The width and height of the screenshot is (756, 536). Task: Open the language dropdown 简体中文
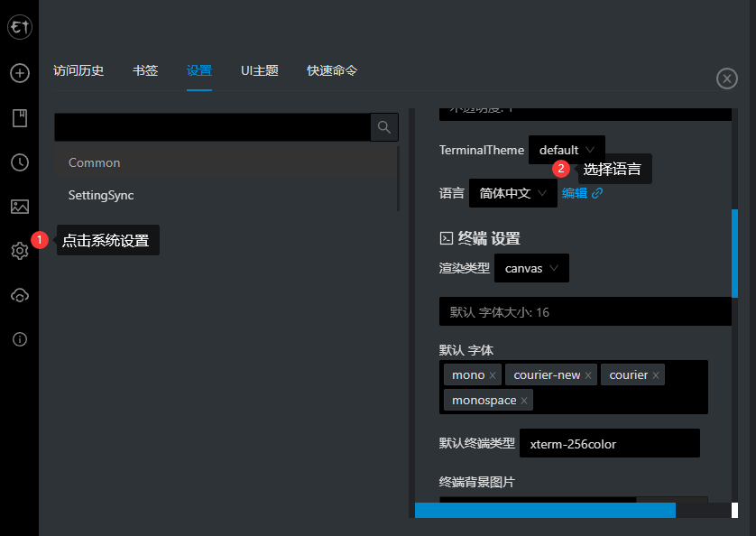[x=513, y=193]
